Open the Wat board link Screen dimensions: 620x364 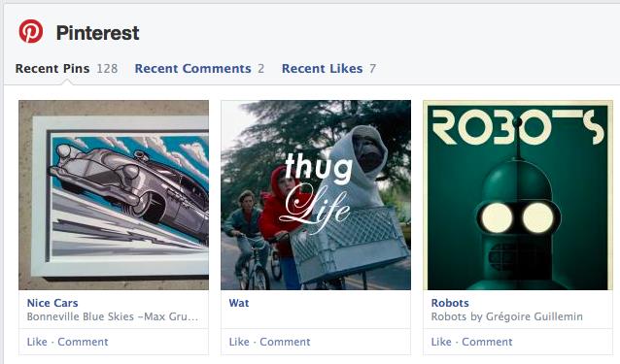pos(239,303)
